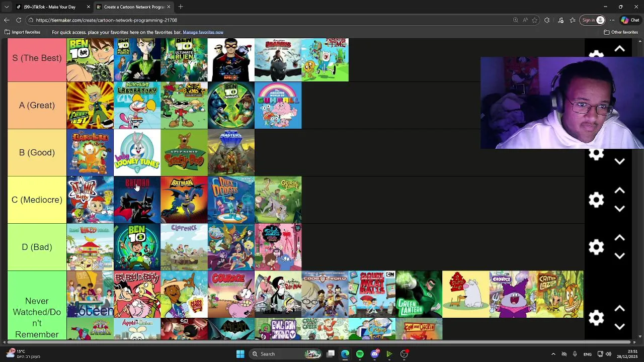Click the C (Mediocre) tier label

tap(37, 200)
